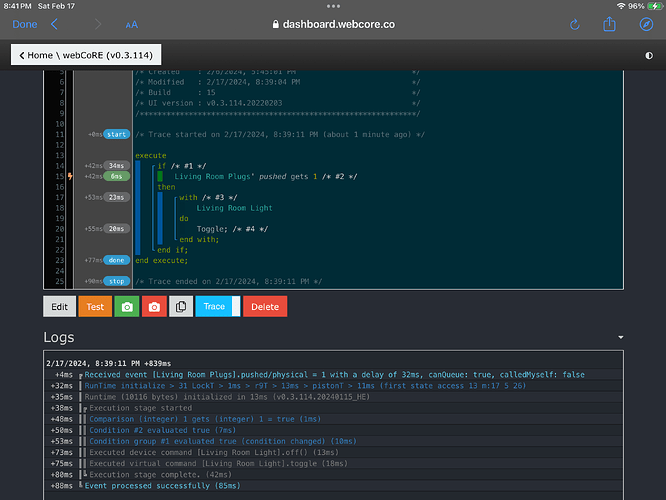This screenshot has width=666, height=500.
Task: Click 'Condition group #1 evaluated true' entry
Action: pyautogui.click(x=223, y=441)
